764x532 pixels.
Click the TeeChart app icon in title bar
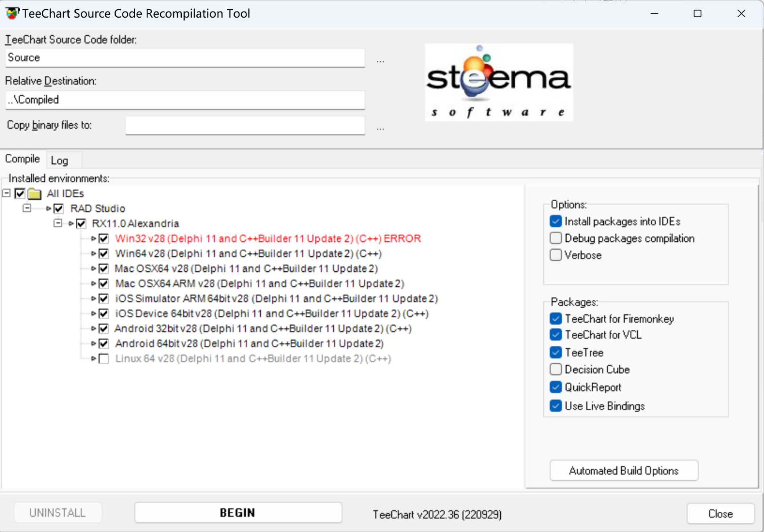(12, 13)
